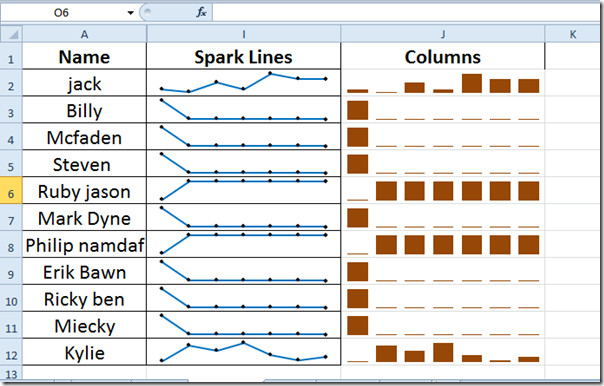Select column A header
Screen dimensions: 604x386
click(x=84, y=34)
